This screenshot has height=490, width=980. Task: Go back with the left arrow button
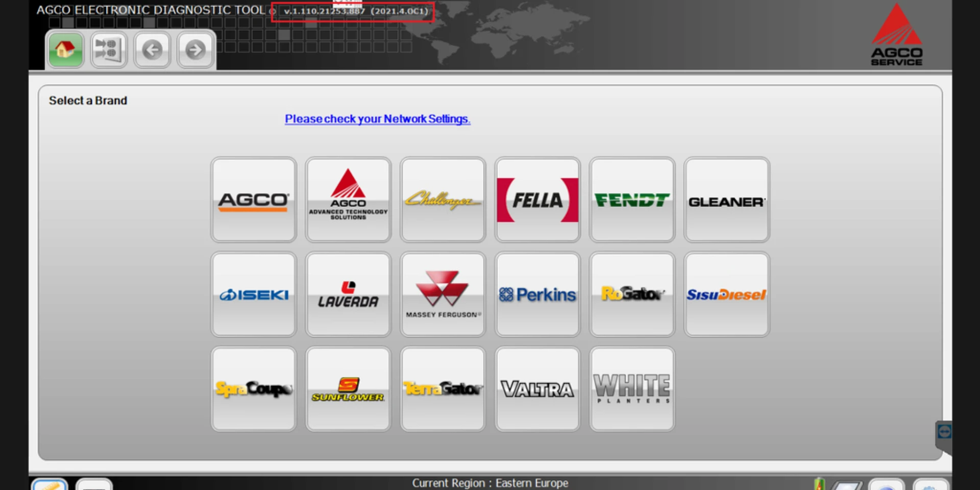click(152, 50)
